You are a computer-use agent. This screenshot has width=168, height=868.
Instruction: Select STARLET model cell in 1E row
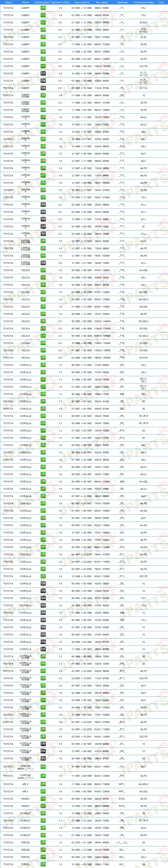tap(25, 813)
